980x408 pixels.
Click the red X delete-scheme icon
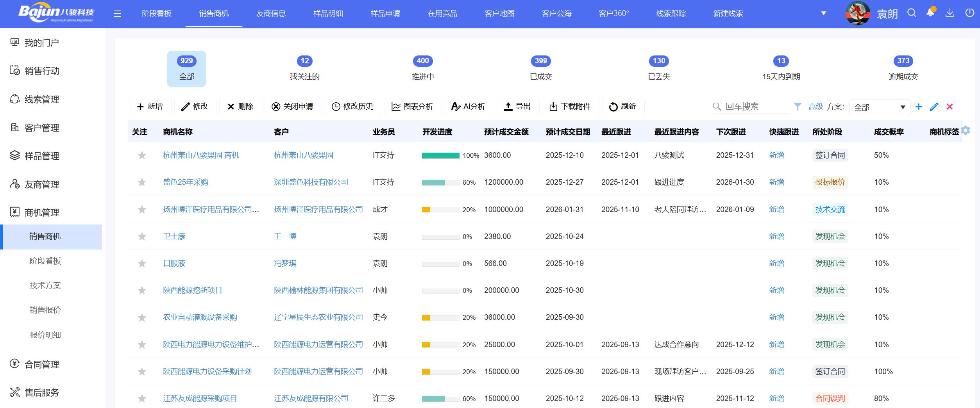[x=950, y=107]
